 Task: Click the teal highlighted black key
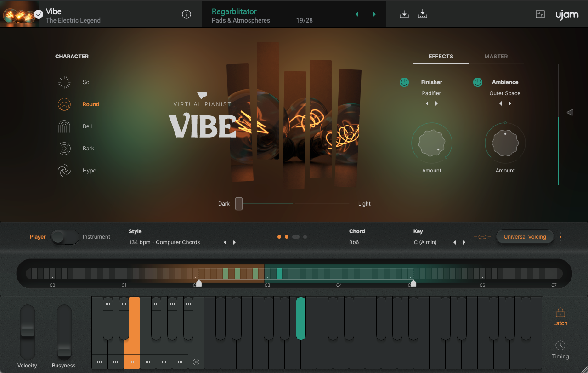(x=301, y=318)
